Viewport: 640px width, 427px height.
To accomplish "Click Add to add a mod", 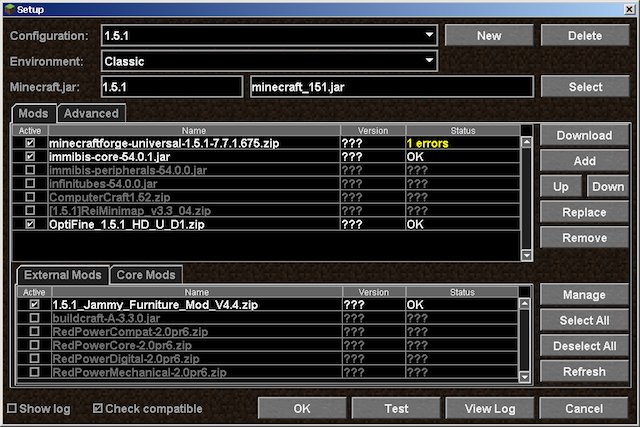I will pyautogui.click(x=584, y=161).
